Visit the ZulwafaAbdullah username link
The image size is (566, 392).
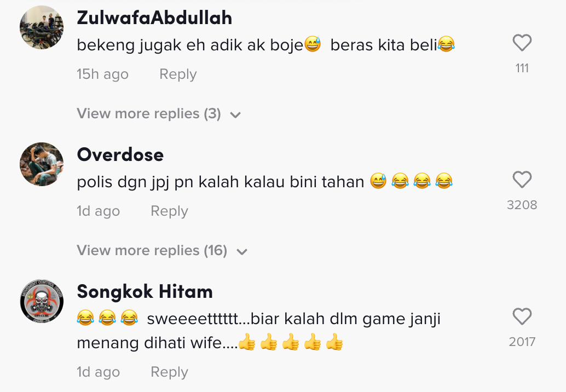click(154, 18)
